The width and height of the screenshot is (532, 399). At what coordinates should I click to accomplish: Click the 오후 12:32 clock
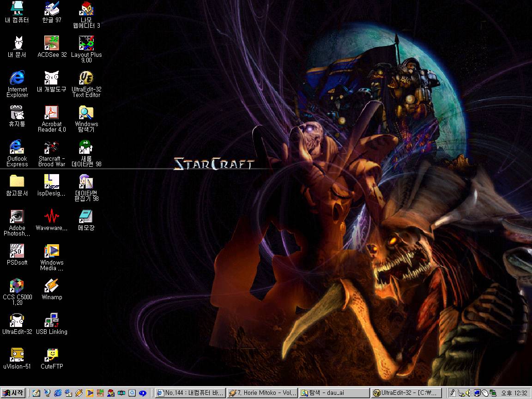[514, 393]
